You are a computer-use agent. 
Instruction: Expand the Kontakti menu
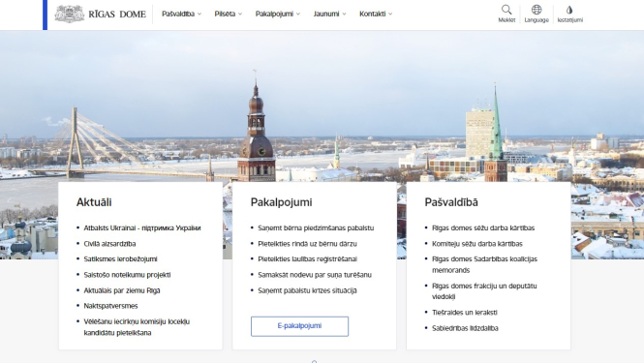pos(376,14)
